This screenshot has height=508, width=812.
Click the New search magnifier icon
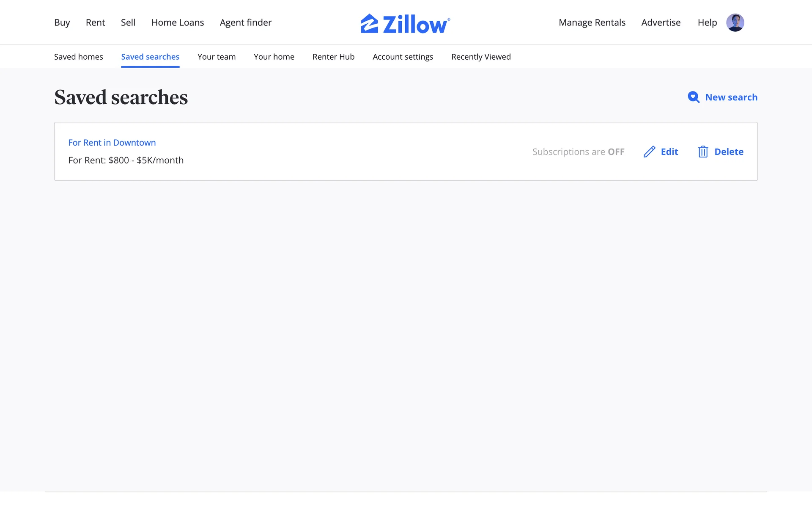(693, 97)
